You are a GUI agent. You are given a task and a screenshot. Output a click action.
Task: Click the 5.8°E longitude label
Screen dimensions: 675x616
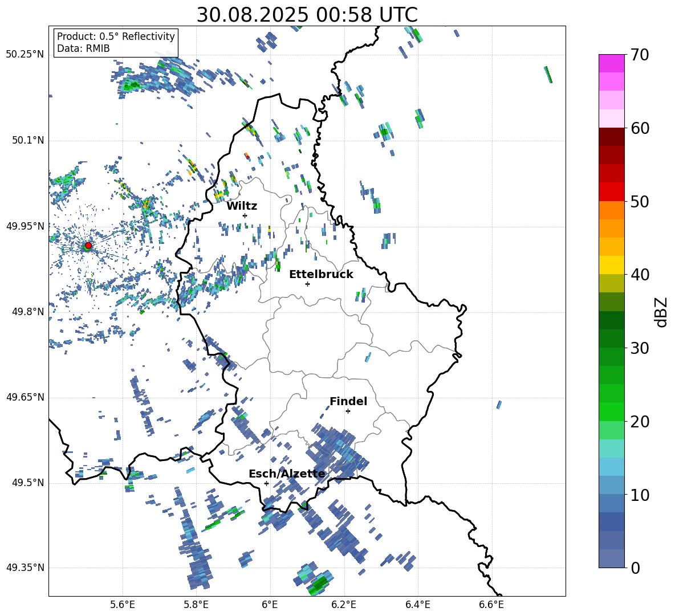[x=196, y=605]
